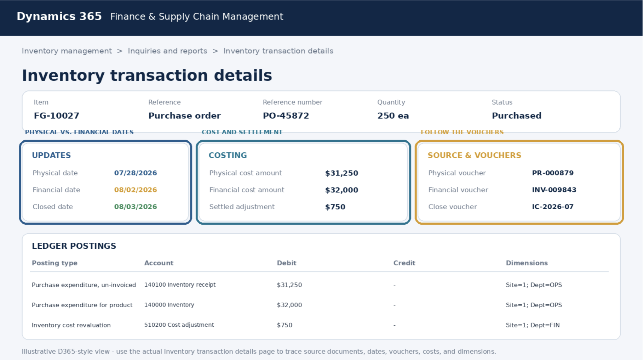Viewport: 644px width, 360px height.
Task: Select the Financial date 08/02/2026 value
Action: point(136,190)
